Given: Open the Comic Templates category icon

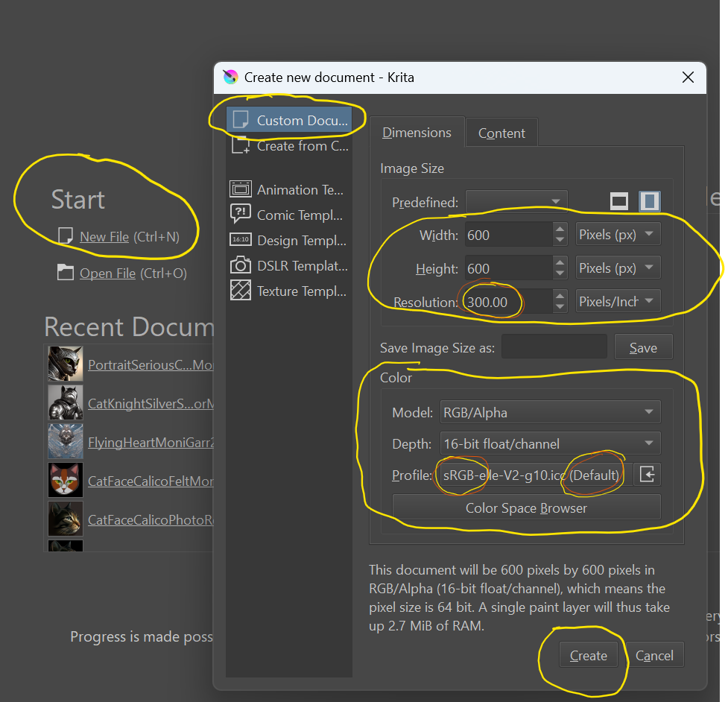Looking at the screenshot, I should 241,215.
